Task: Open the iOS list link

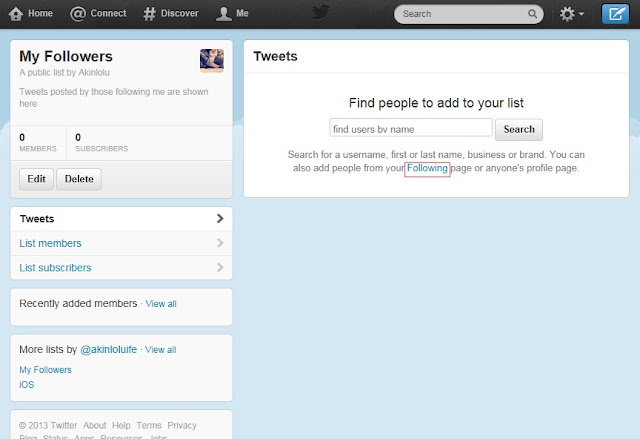Action: [27, 385]
